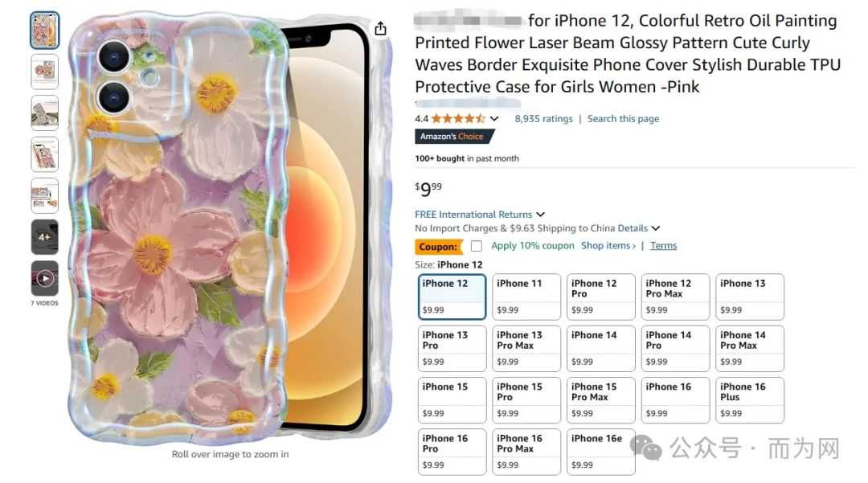Viewport: 868px width, 483px height.
Task: Expand the rating breakdown chevron beside 4.4
Action: coord(494,118)
